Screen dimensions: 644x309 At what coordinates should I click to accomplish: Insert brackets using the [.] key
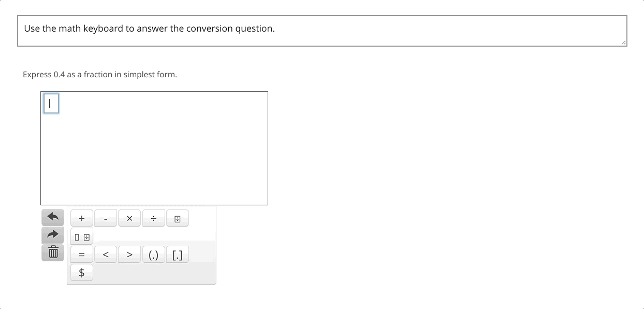[x=178, y=254]
